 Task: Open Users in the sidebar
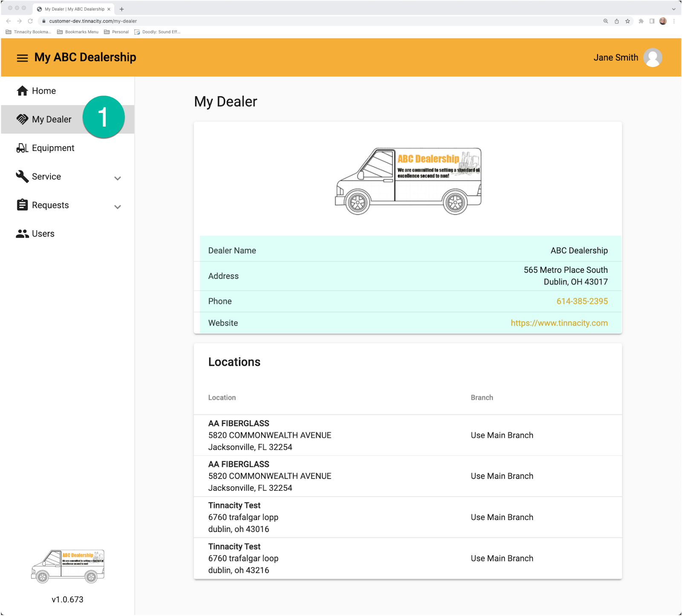point(67,234)
